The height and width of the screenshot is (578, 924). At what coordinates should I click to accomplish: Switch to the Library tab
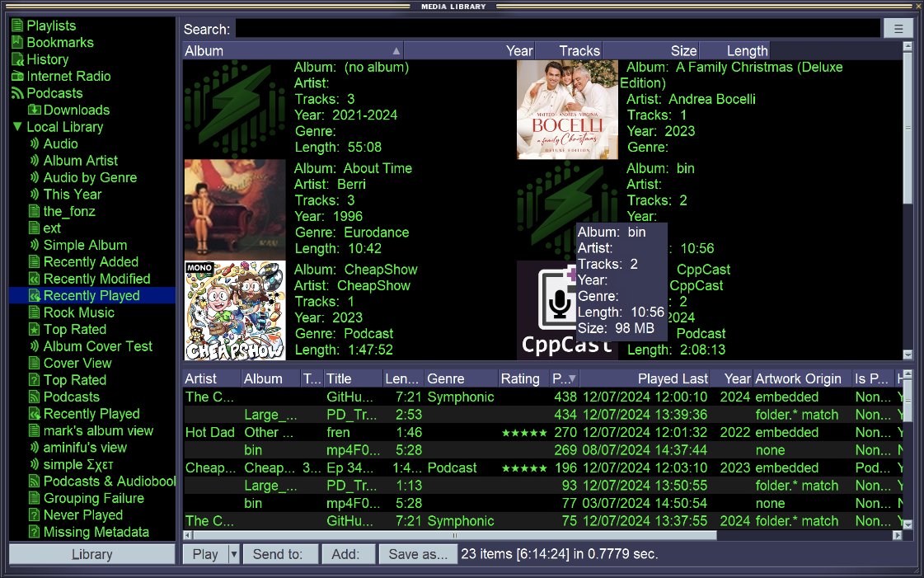click(x=91, y=554)
